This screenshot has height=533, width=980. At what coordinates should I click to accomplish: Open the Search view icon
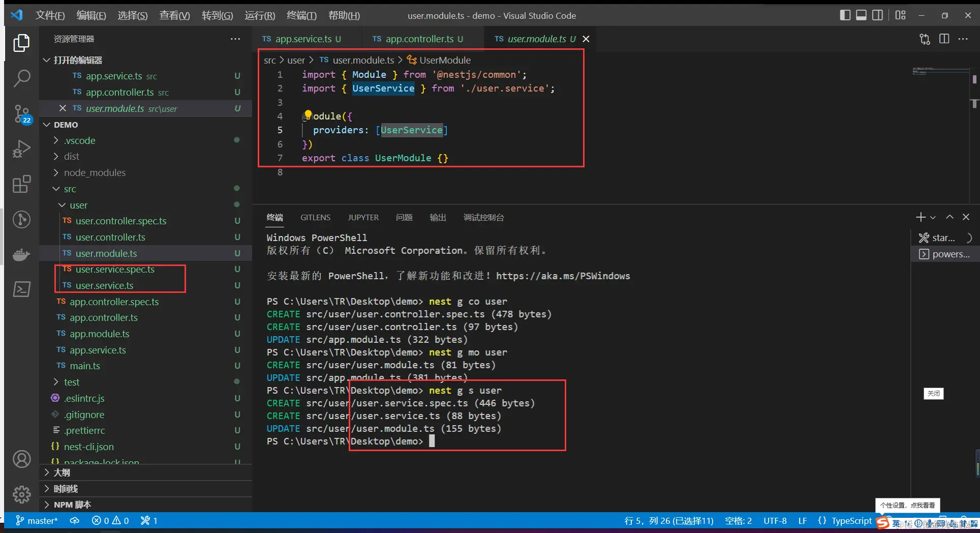coord(21,78)
